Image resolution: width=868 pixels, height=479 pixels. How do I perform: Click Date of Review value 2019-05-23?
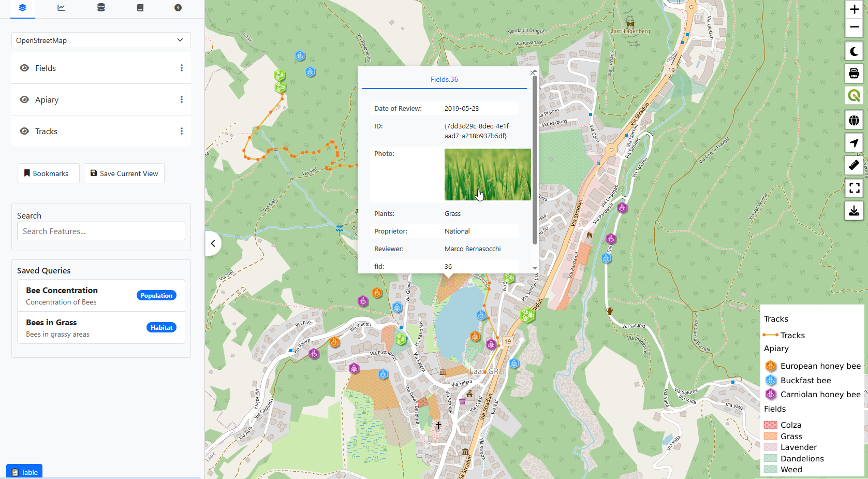(462, 109)
